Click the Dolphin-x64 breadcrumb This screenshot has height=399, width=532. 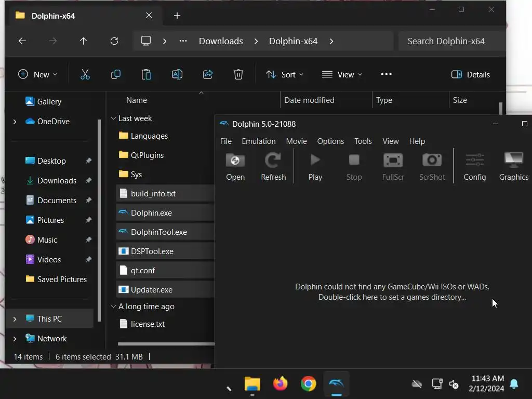tap(293, 41)
